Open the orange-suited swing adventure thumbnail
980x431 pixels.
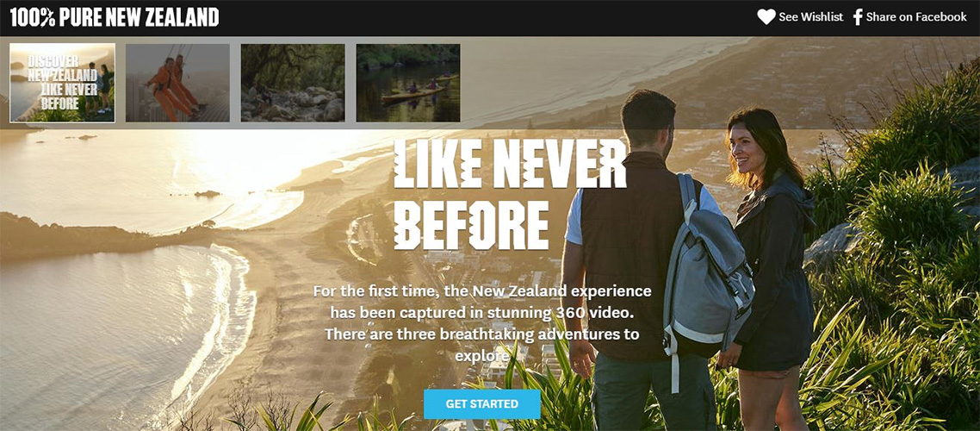click(x=177, y=83)
